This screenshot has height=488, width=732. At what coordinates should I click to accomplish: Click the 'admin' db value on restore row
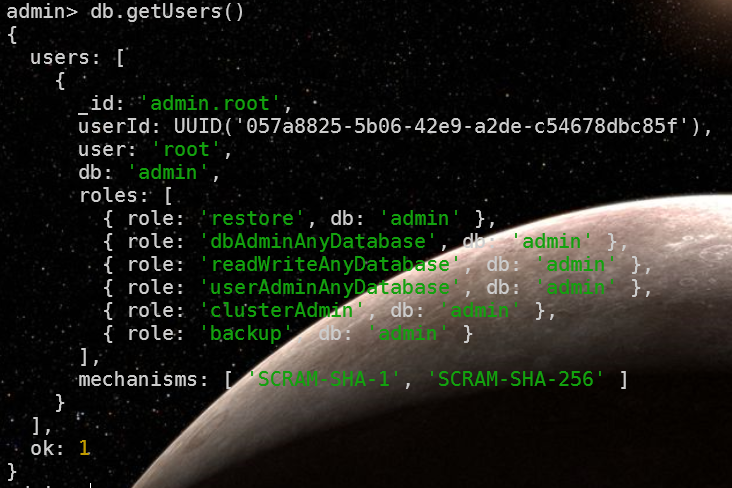tap(419, 219)
